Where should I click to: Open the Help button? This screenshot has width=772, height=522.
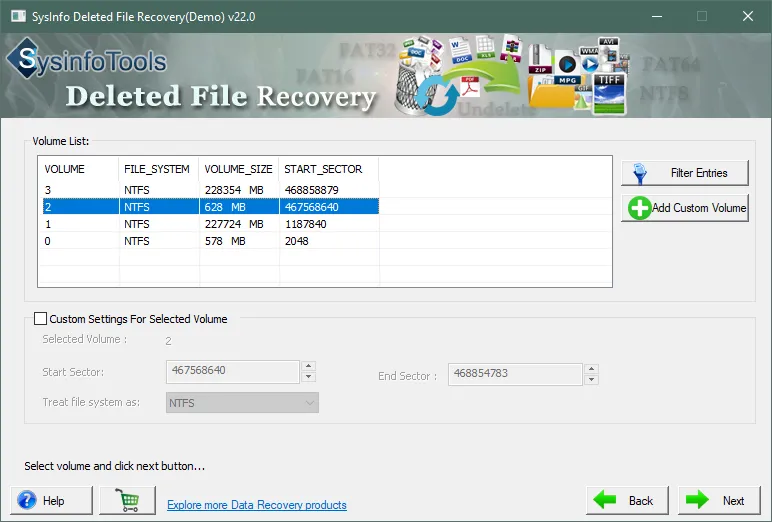[52, 500]
